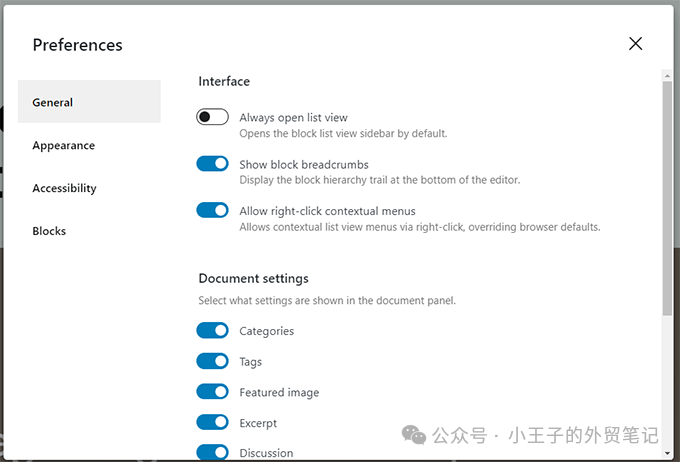Close the Preferences dialog

(x=635, y=43)
